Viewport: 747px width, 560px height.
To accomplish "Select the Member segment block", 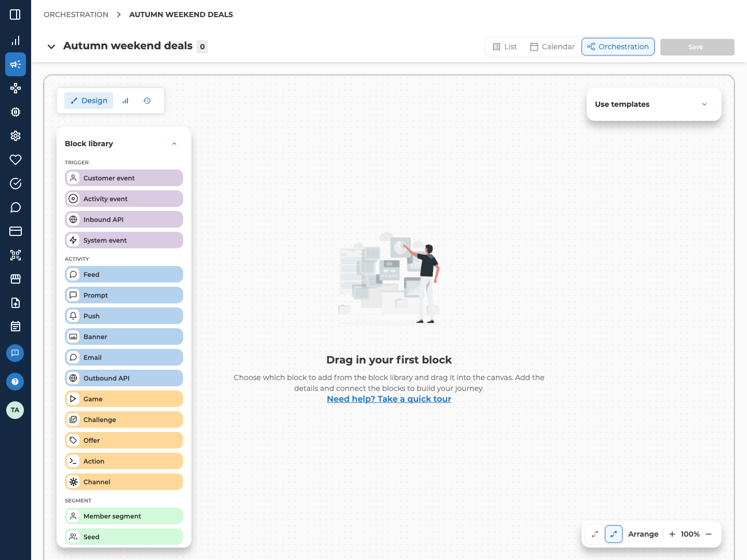I will tap(124, 516).
